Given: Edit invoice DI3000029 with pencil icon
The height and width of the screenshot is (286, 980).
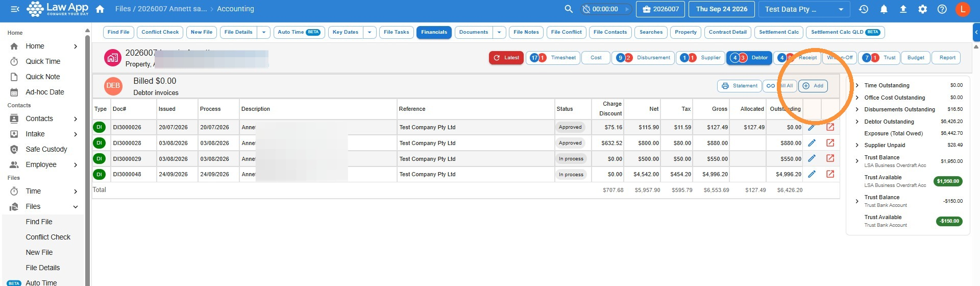Looking at the screenshot, I should click(x=812, y=158).
